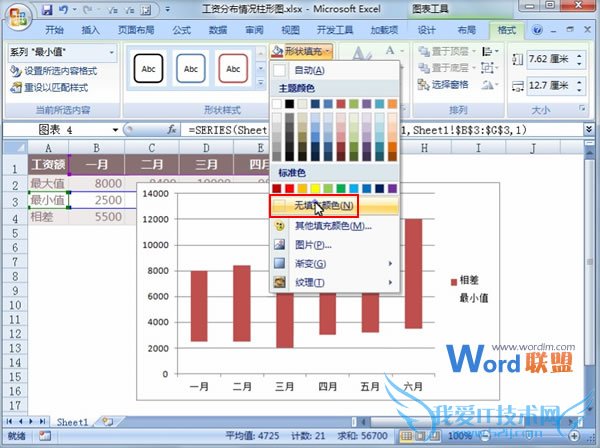
Task: Click the Picture fill icon
Action: (280, 244)
